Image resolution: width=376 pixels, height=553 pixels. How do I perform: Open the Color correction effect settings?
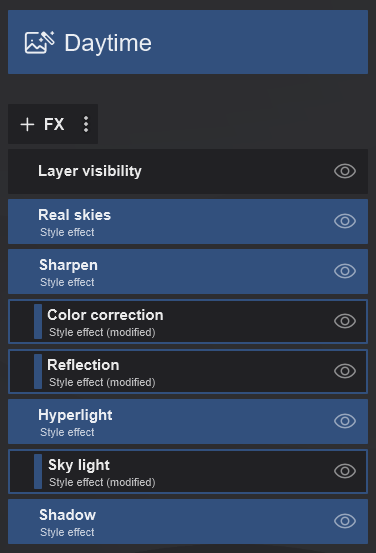pyautogui.click(x=188, y=321)
